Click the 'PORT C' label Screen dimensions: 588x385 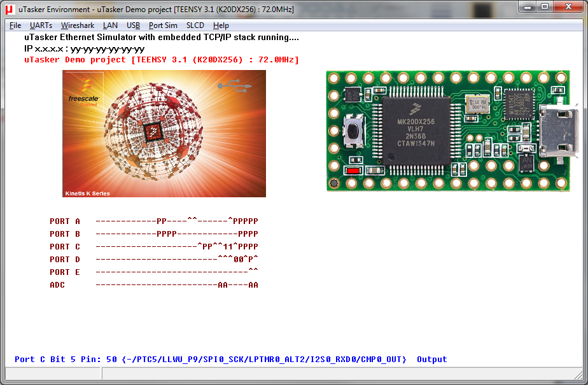[x=65, y=247]
